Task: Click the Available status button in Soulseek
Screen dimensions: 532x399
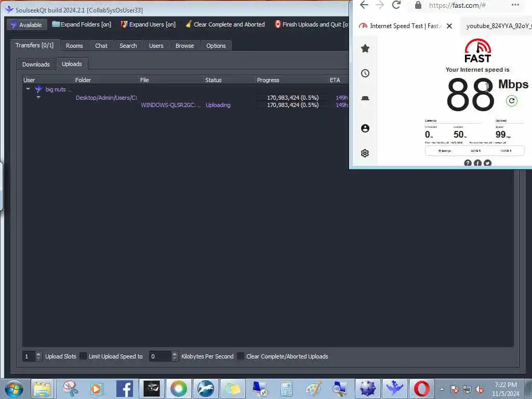Action: coord(26,25)
